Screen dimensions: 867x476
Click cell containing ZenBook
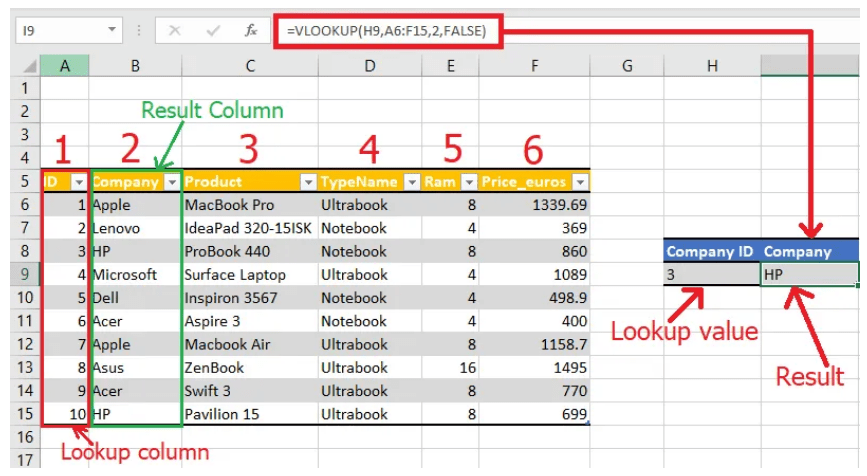250,367
